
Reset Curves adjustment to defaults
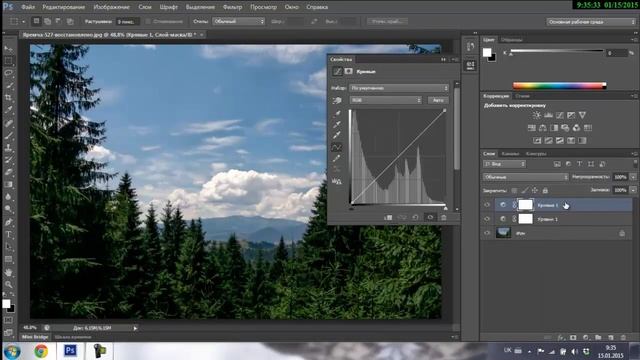coord(416,218)
